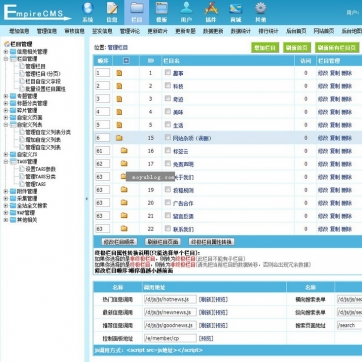Open the 模板 (Template) top navigation icon
362x362 pixels.
162,12
